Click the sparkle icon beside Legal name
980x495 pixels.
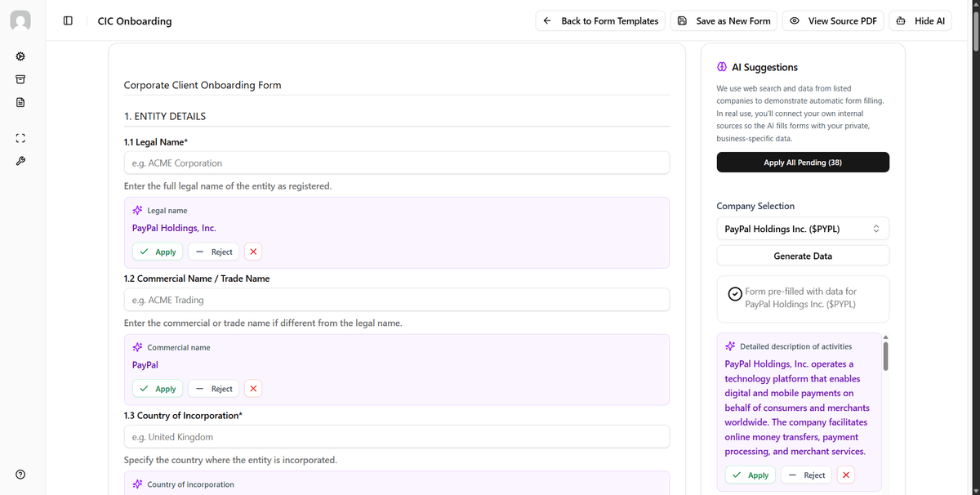137,211
